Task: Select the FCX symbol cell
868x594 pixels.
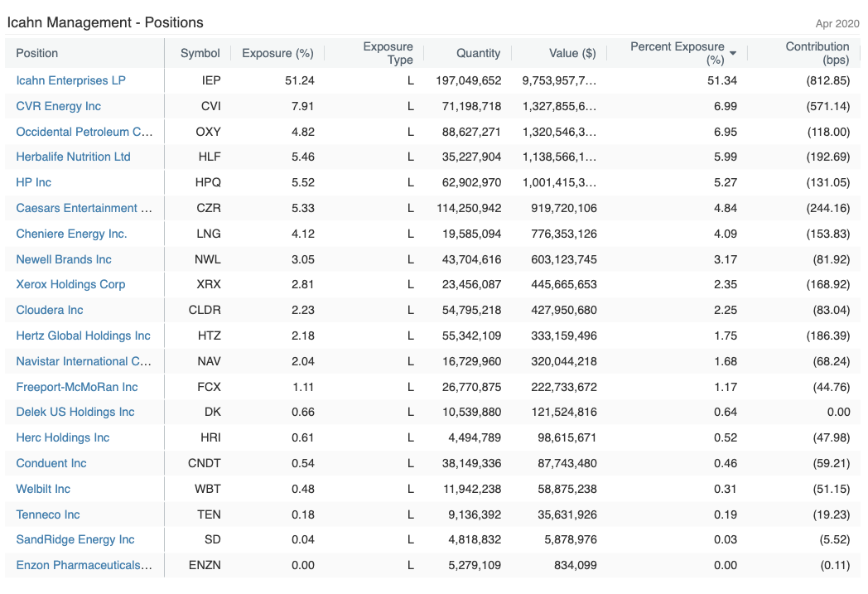Action: click(x=210, y=387)
